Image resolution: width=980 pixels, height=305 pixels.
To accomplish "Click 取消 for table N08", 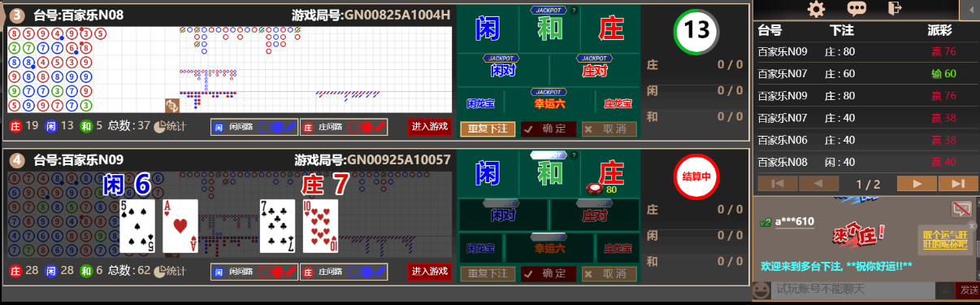I will click(609, 129).
